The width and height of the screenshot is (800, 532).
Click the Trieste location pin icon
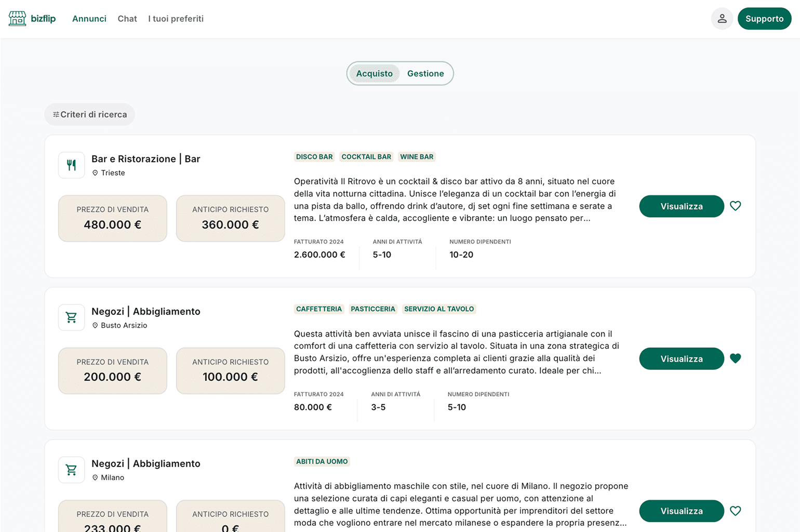95,173
